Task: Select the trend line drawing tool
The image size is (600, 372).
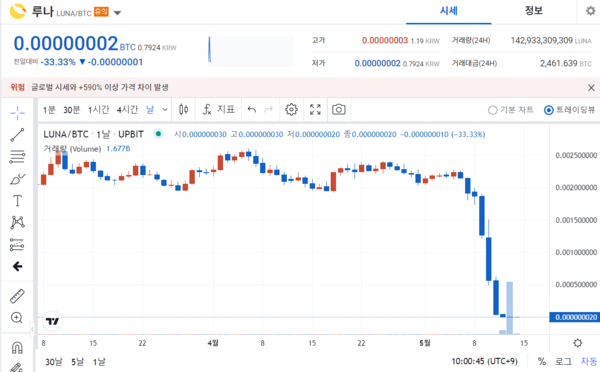Action: (x=17, y=135)
